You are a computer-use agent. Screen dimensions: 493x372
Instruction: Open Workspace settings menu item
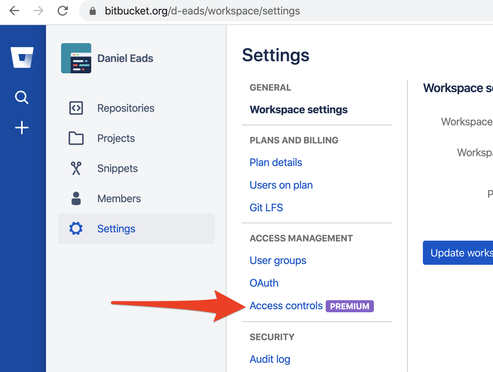[299, 109]
